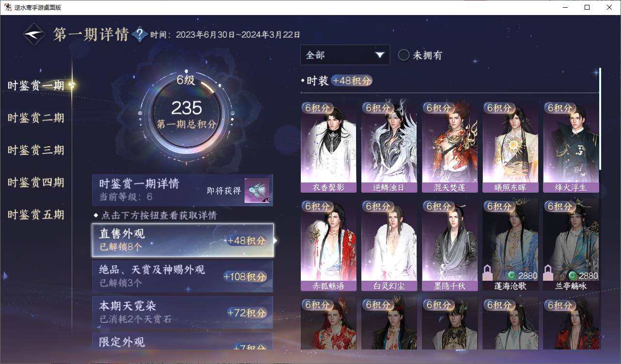Screen dimensions: 621x364
Task: Expand the 直售外观 +48积分 category
Action: click(183, 240)
